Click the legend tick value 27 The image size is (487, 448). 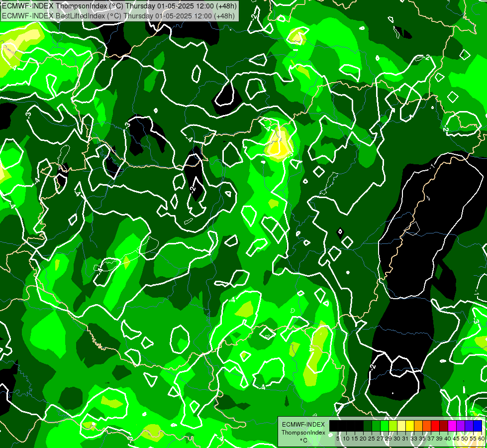pos(380,439)
